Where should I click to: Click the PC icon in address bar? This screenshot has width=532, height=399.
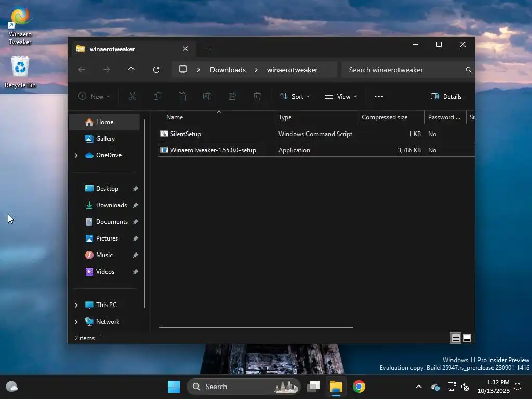click(183, 70)
